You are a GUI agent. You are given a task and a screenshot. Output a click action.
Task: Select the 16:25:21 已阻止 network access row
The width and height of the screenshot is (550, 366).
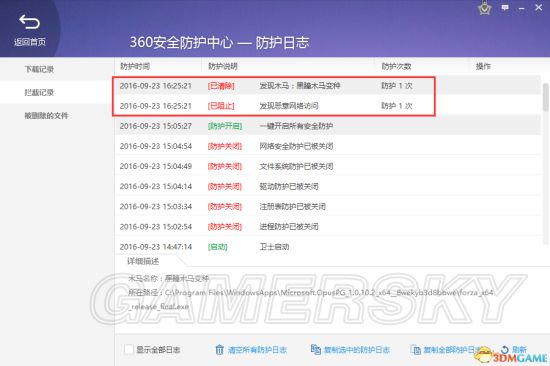[328, 106]
